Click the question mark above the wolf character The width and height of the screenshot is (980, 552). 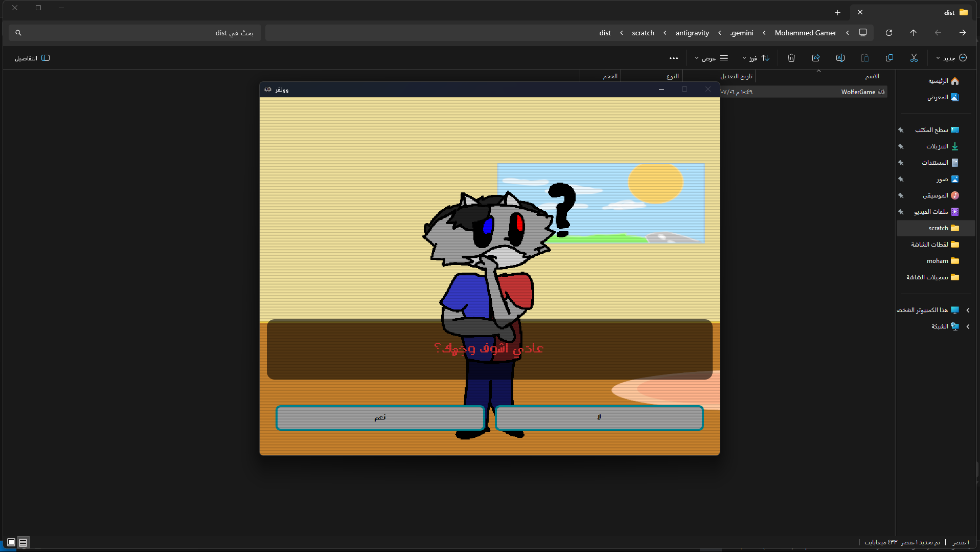tap(562, 210)
